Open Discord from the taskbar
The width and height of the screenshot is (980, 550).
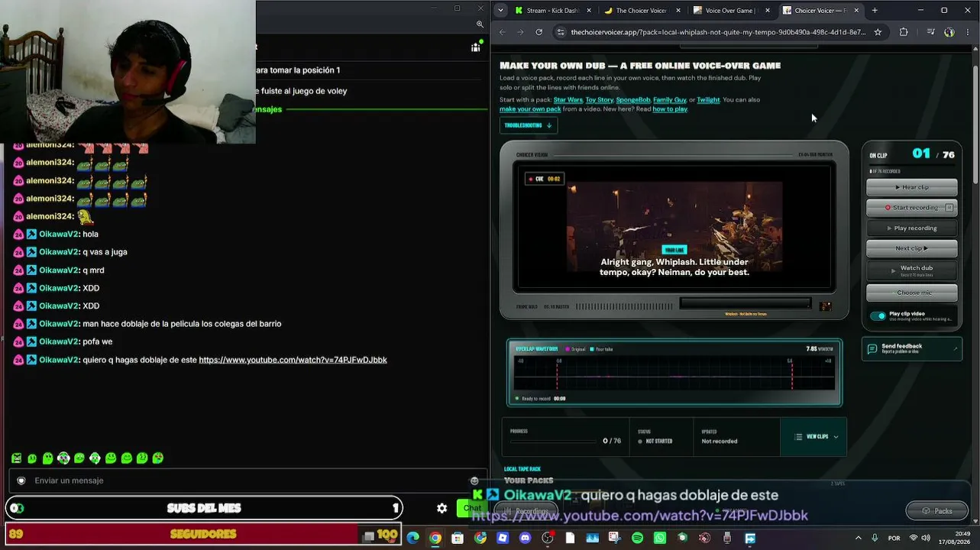coord(525,538)
